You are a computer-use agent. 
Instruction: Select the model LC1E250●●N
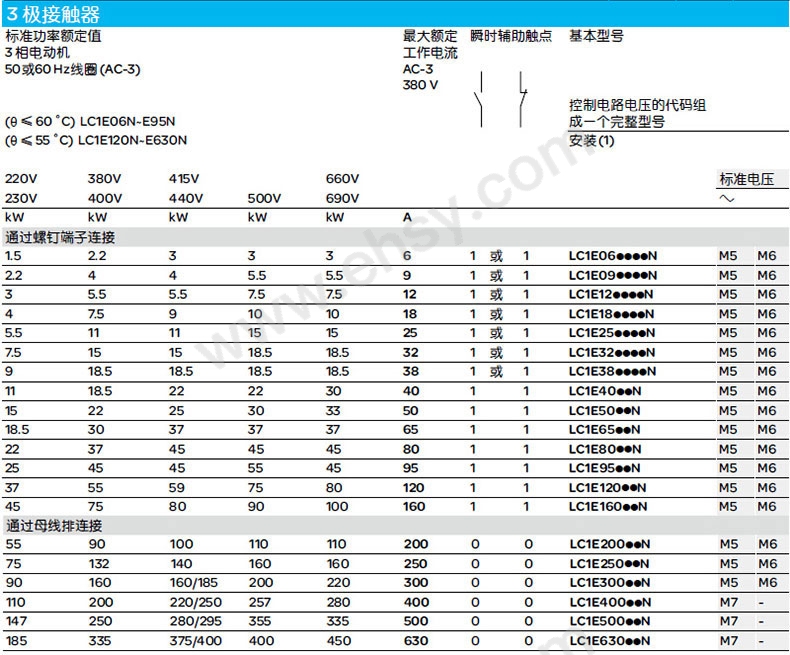click(x=609, y=564)
